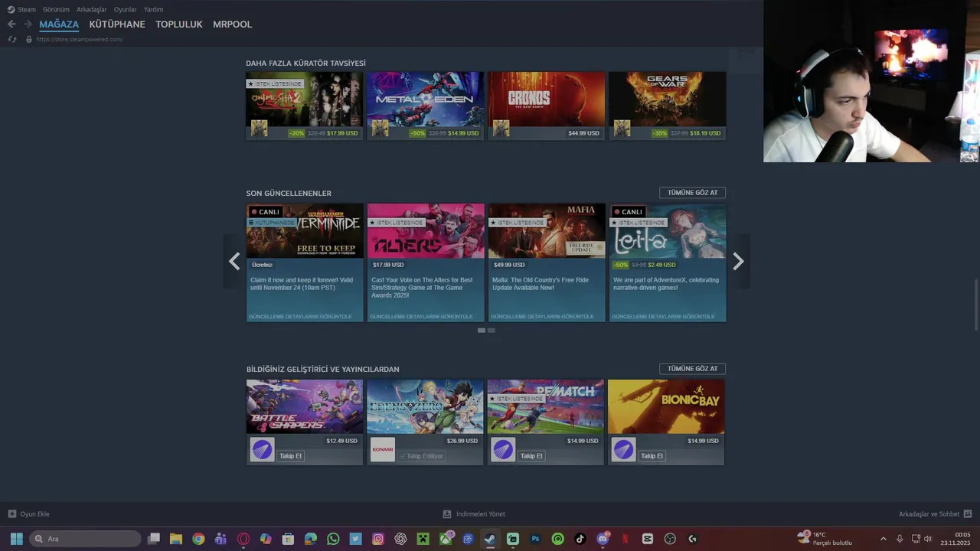Click the Windows taskbar Ara search box
Viewport: 980px width, 551px height.
coord(85,539)
